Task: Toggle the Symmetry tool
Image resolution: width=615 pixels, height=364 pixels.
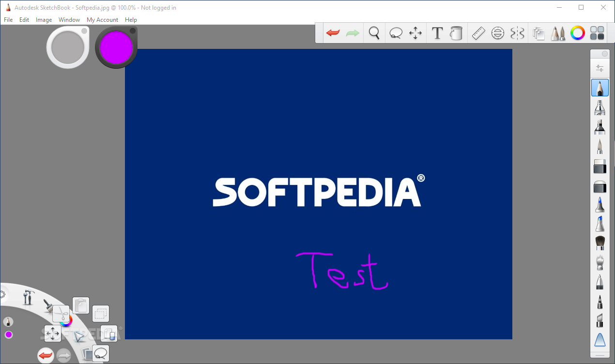Action: click(518, 33)
